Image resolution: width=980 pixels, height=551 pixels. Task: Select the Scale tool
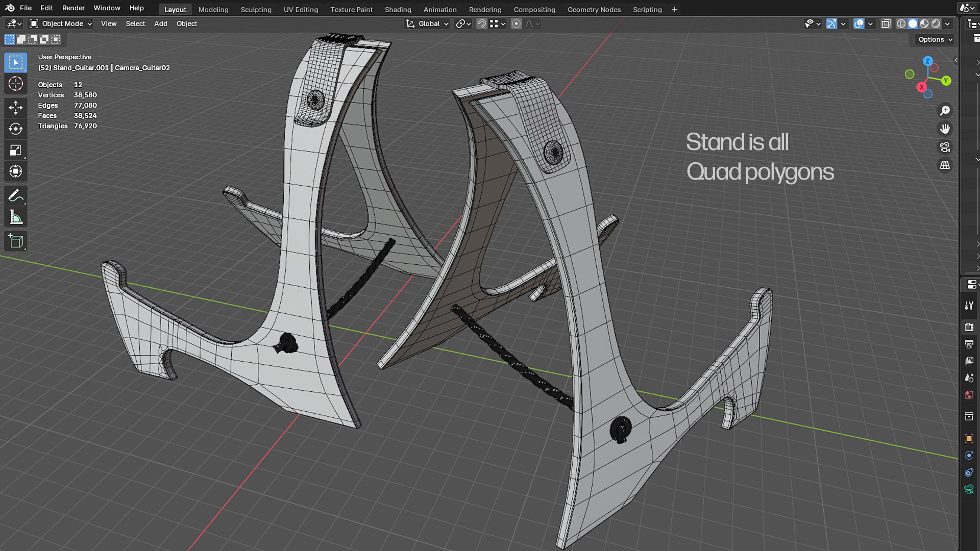(x=16, y=151)
